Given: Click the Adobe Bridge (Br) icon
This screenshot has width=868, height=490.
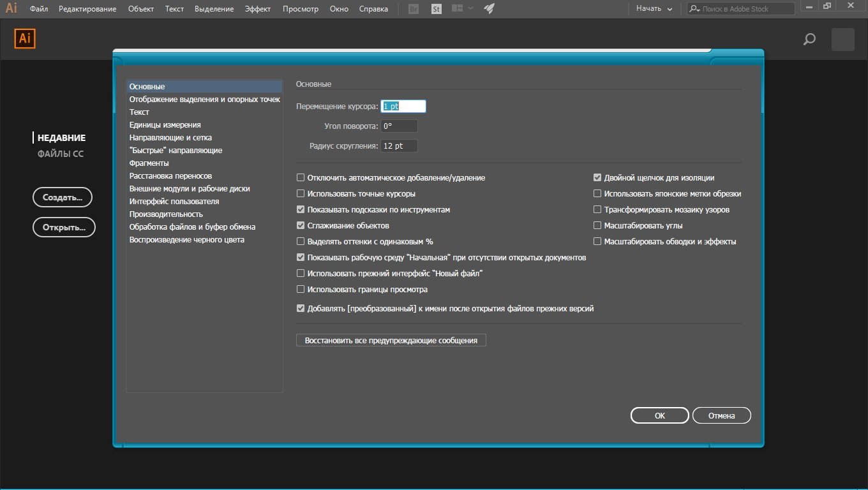Looking at the screenshot, I should click(x=414, y=9).
